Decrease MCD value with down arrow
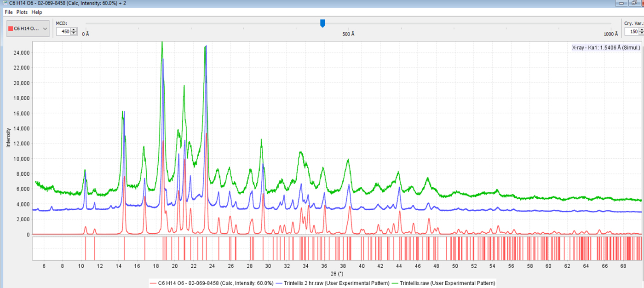 [x=74, y=34]
